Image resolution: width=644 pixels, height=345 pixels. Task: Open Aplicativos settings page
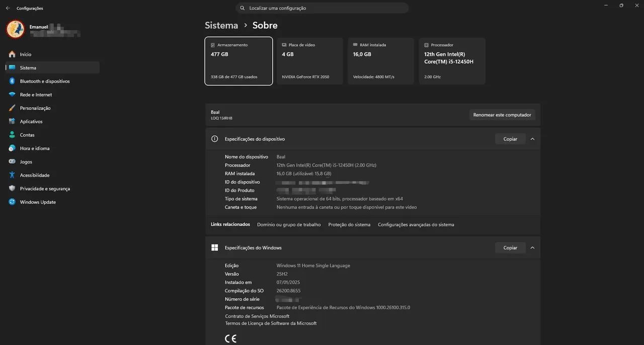pyautogui.click(x=52, y=121)
